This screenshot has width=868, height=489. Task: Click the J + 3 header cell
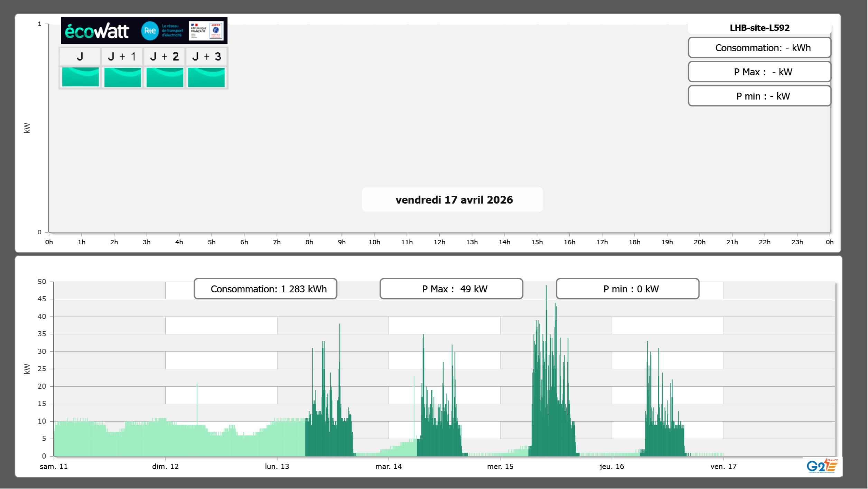[x=206, y=56]
